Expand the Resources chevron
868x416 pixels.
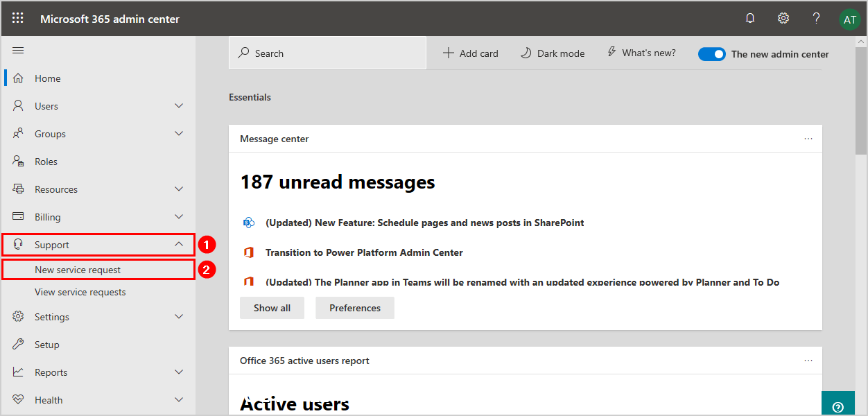[179, 189]
